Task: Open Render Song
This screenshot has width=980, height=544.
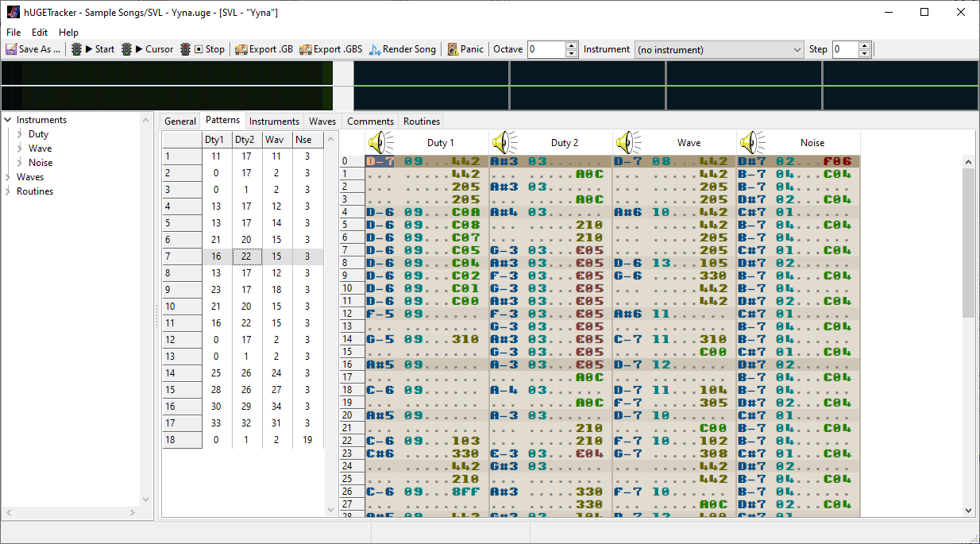Action: coord(403,49)
